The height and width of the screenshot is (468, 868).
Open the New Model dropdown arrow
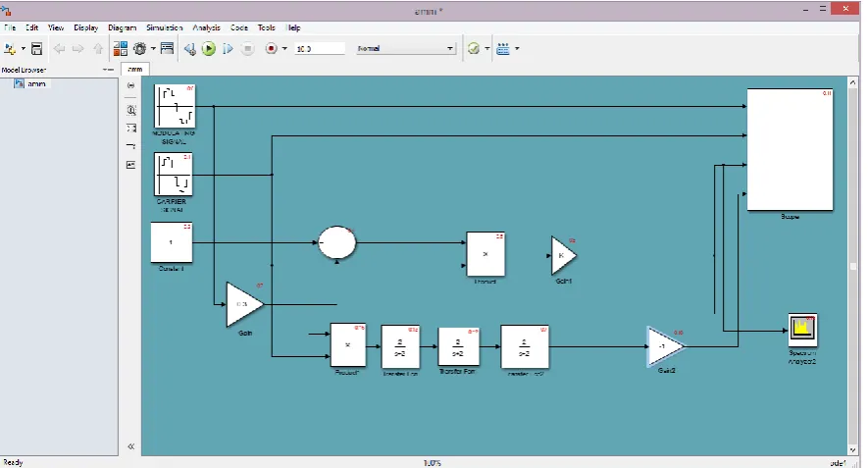coord(24,49)
